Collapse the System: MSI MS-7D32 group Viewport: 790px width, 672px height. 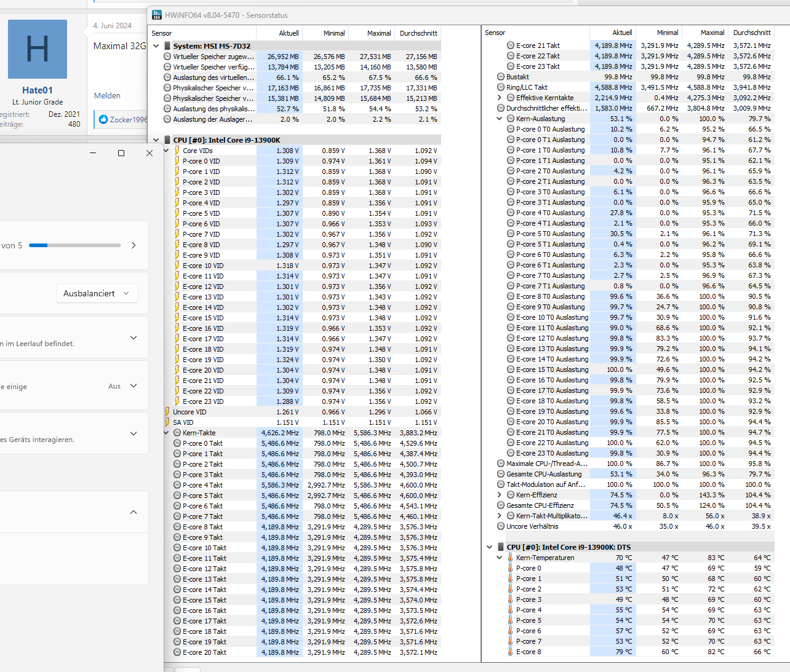click(156, 45)
